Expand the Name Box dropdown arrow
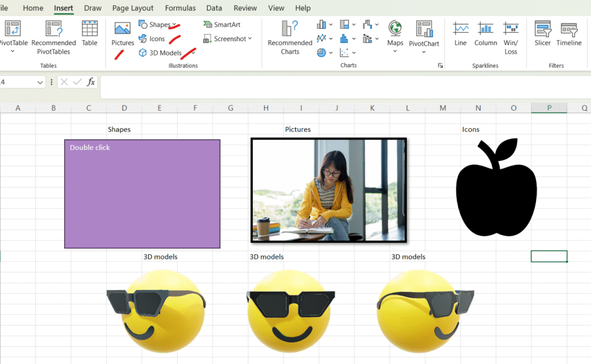Image resolution: width=591 pixels, height=364 pixels. (40, 82)
